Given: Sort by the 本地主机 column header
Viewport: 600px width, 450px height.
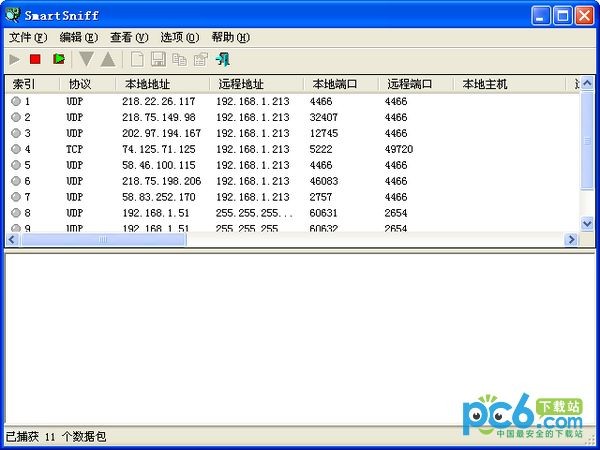Looking at the screenshot, I should (x=509, y=84).
